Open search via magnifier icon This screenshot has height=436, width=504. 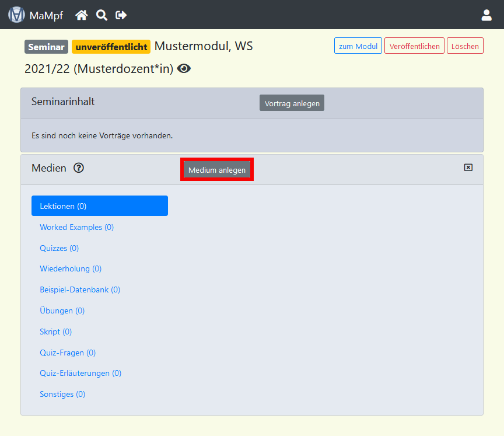click(x=101, y=15)
